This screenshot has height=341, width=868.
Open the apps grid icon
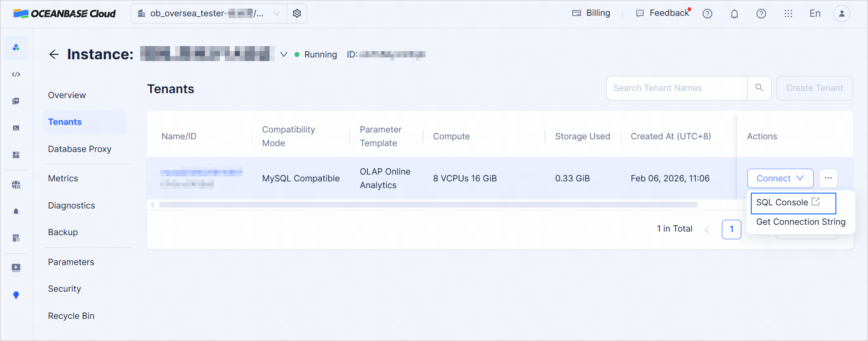click(788, 14)
